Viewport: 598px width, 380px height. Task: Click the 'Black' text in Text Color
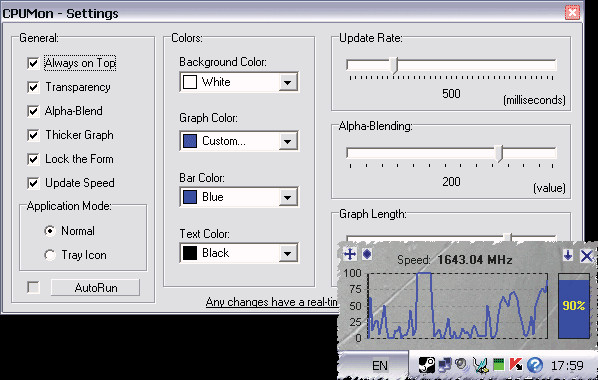215,253
